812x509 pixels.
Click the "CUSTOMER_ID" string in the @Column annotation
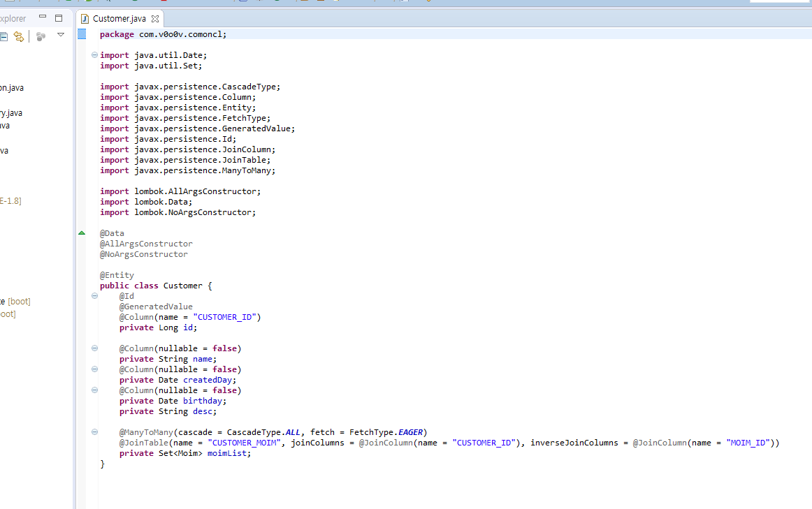(x=224, y=317)
